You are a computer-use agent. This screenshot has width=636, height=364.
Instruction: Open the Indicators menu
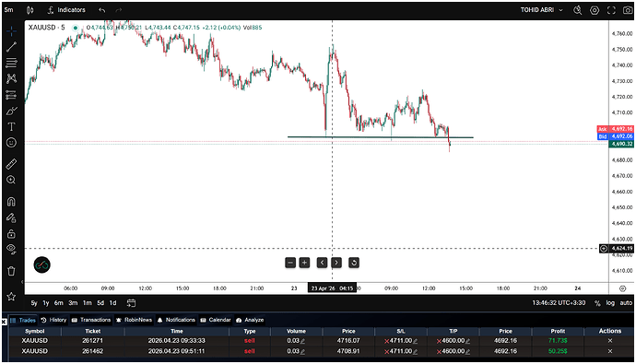pyautogui.click(x=66, y=10)
